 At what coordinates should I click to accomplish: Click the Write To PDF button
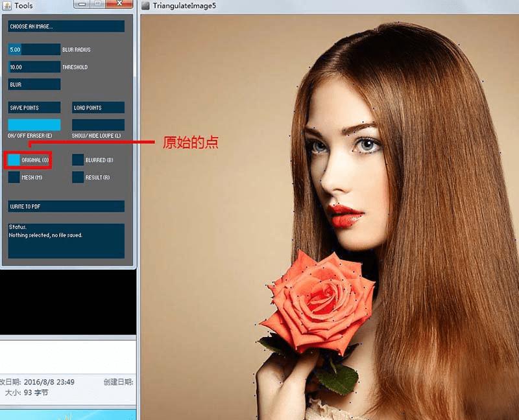click(66, 206)
